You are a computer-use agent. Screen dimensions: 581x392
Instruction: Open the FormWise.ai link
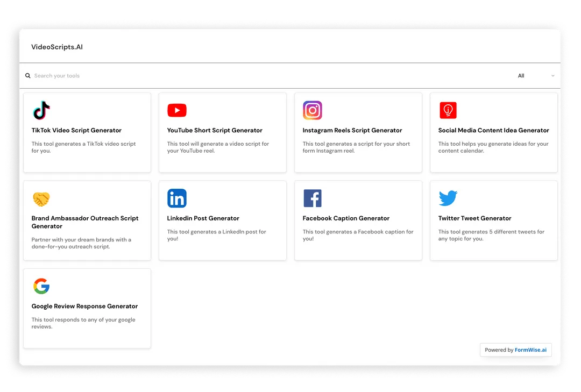[530, 350]
